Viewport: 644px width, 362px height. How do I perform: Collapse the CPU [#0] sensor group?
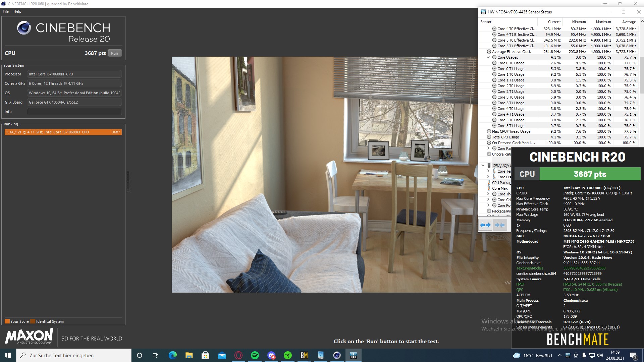(483, 166)
